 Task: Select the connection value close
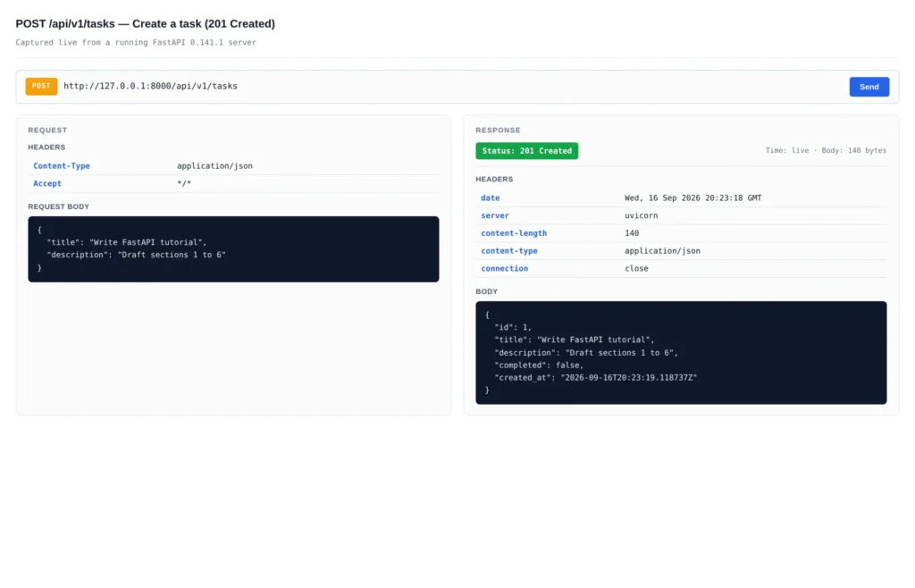coord(636,269)
